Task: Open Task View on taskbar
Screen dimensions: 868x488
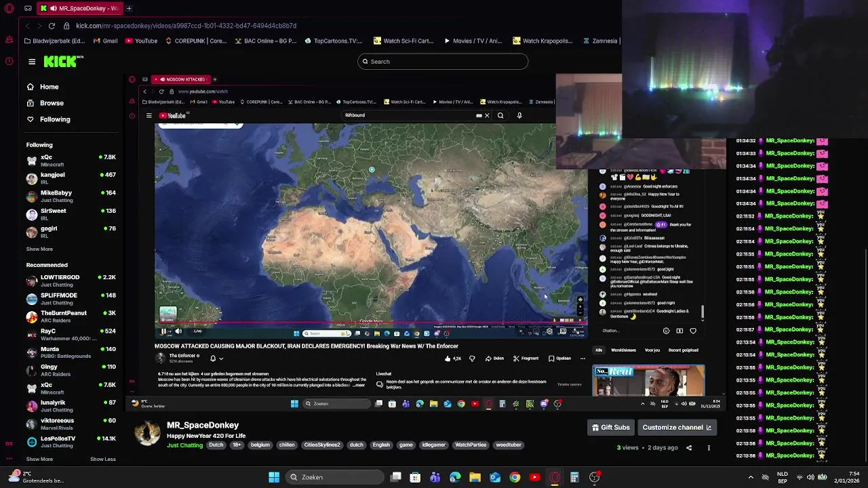Action: coord(396,477)
